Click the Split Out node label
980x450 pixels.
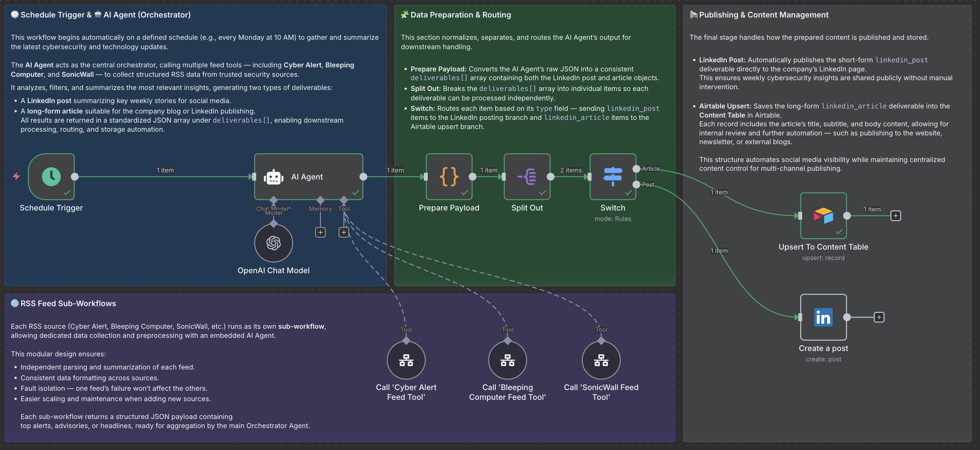527,208
